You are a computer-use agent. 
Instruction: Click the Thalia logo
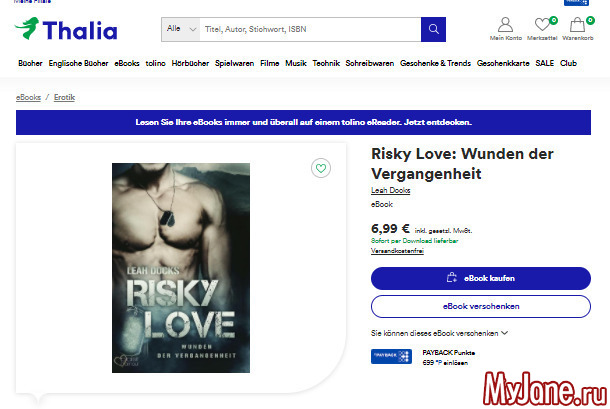click(66, 29)
